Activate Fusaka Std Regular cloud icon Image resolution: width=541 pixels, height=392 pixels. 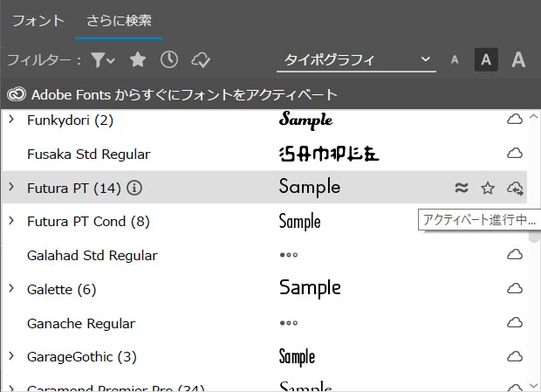click(x=515, y=153)
